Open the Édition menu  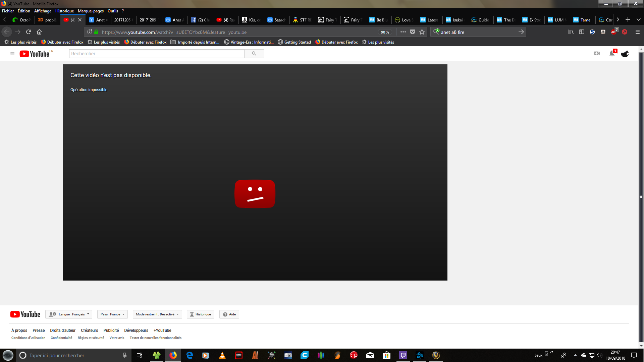24,11
